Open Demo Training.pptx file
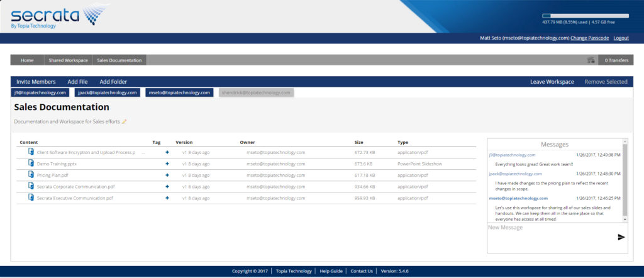The height and width of the screenshot is (278, 644). (x=57, y=164)
